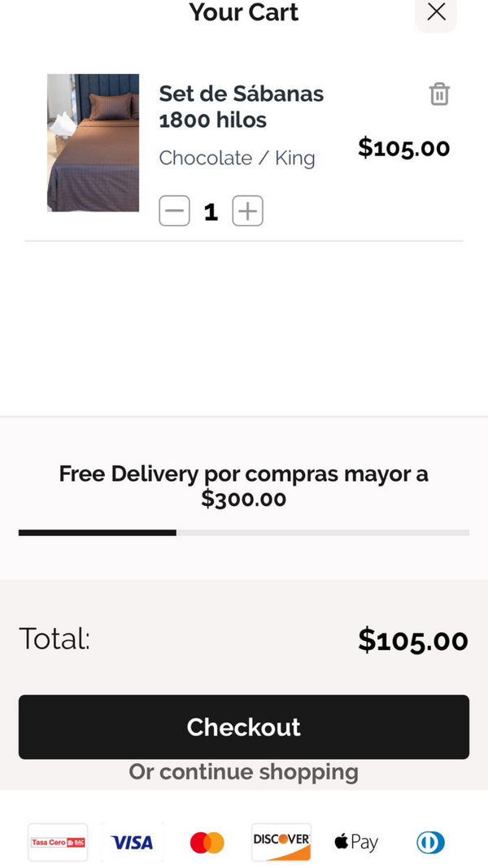Click the quantity number field
The image size is (488, 868).
click(x=211, y=212)
